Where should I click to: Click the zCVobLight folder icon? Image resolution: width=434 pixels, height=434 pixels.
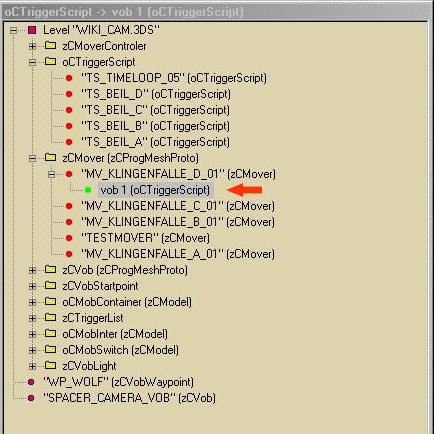pos(50,365)
